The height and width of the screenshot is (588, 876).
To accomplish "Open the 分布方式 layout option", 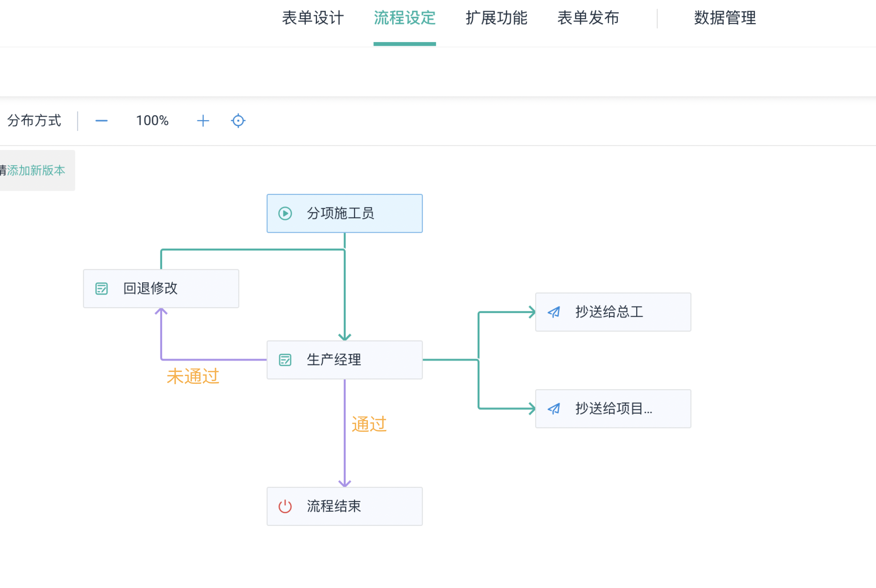I will click(x=34, y=121).
